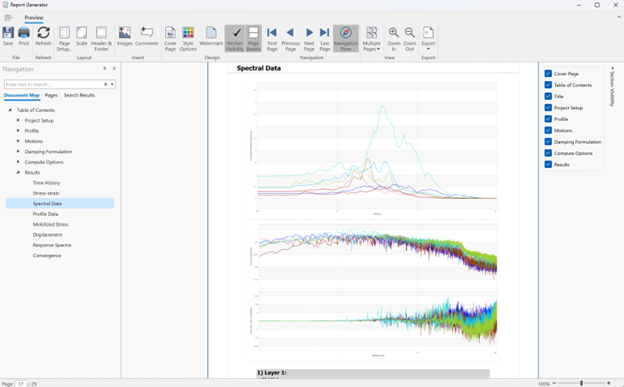Viewport: 624px width, 387px height.
Task: Open the Export dropdown
Action: [428, 39]
